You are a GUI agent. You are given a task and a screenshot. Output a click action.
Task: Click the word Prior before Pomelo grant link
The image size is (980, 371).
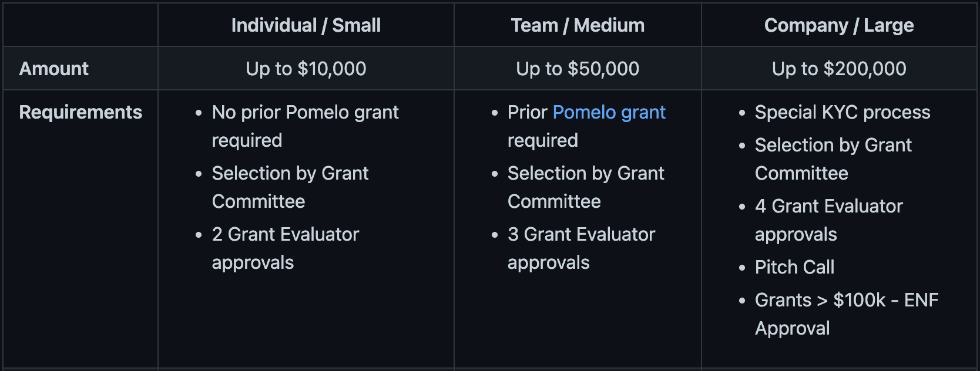(x=527, y=112)
